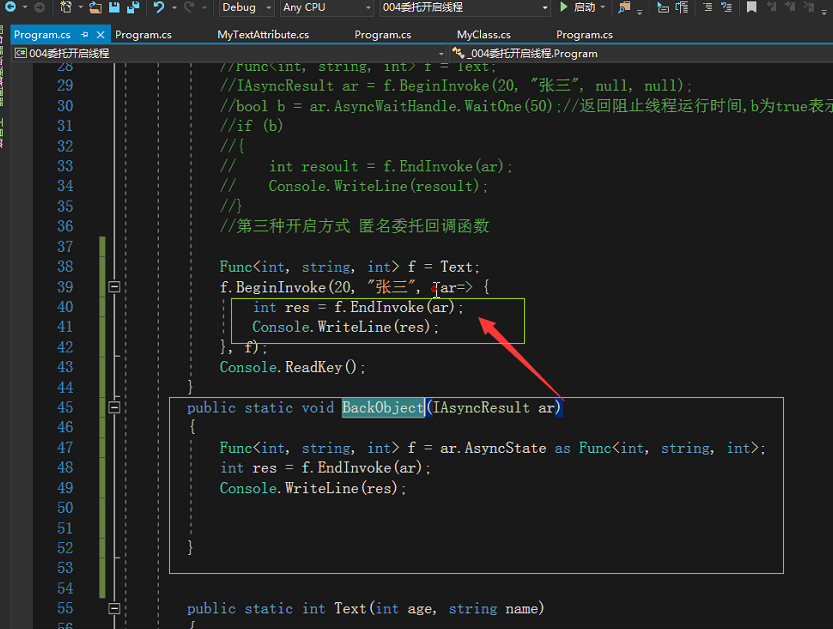Open the Undo history dropdown arrow
833x629 pixels.
[174, 7]
